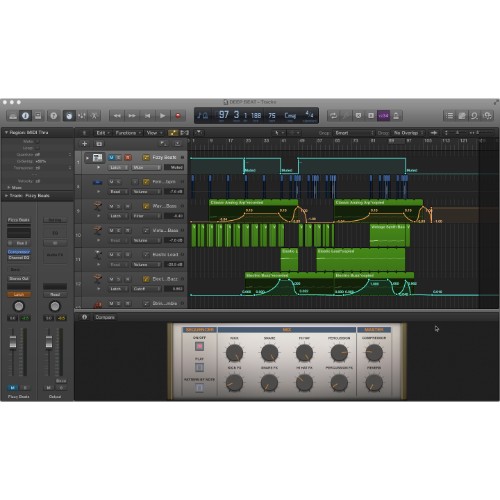Click the Fast Forward transport button
Image resolution: width=500 pixels, height=500 pixels.
click(x=132, y=116)
